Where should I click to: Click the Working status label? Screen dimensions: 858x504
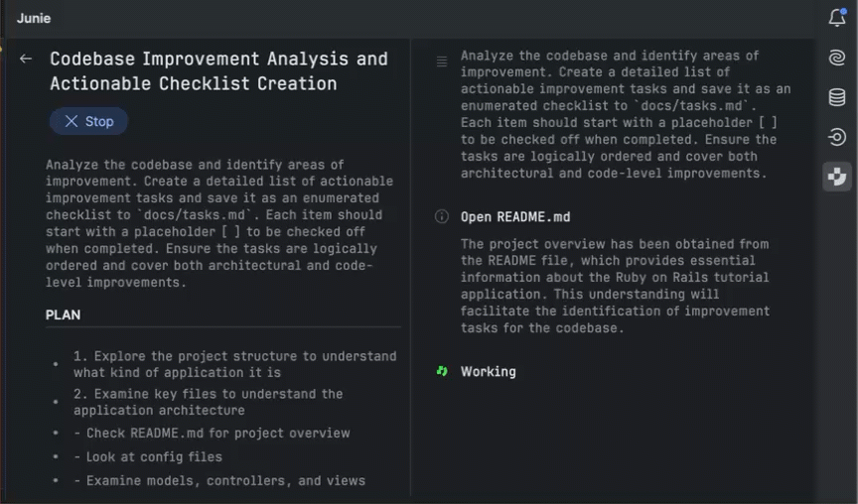[489, 372]
